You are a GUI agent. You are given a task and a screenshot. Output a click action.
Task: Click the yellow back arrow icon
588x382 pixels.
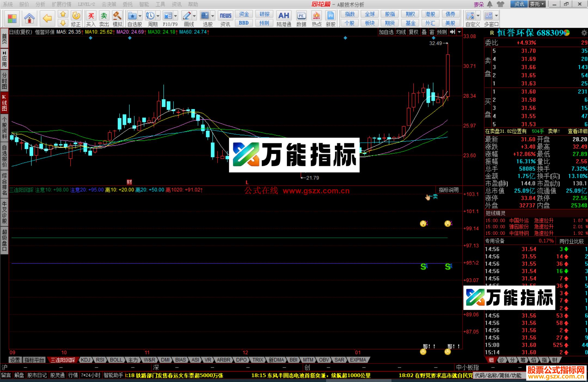(47, 18)
